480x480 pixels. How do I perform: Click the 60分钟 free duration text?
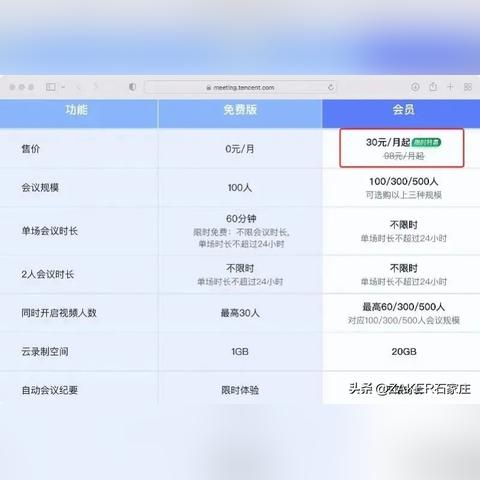coord(241,219)
